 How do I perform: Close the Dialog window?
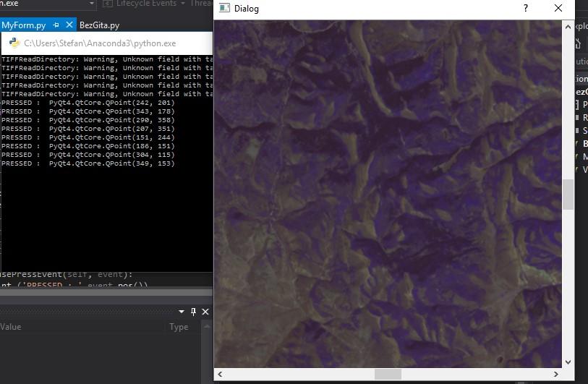(558, 9)
